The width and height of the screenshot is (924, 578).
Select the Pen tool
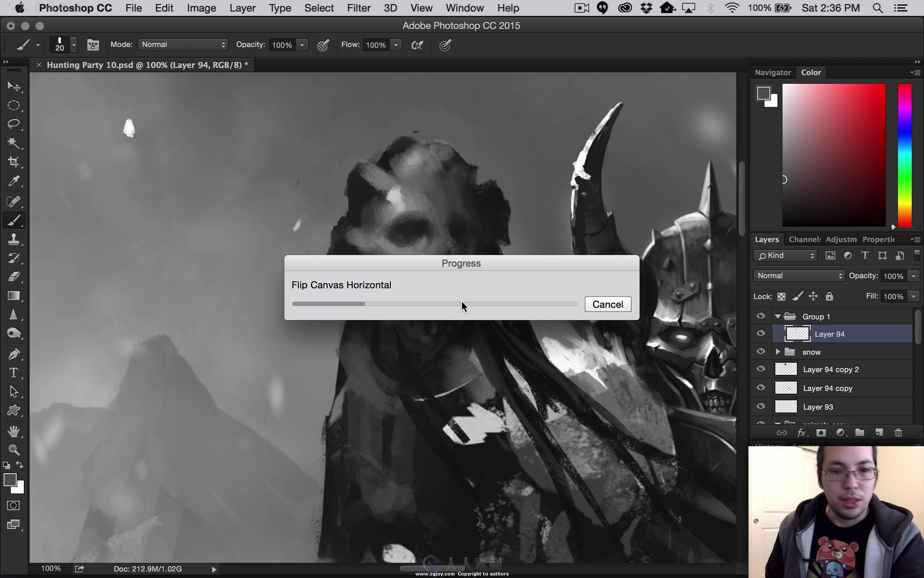14,354
